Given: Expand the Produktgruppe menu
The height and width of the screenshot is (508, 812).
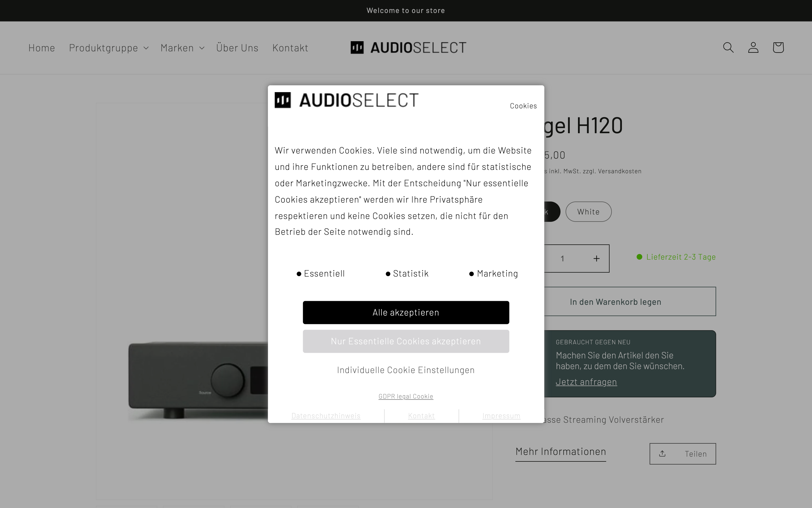Looking at the screenshot, I should pyautogui.click(x=109, y=48).
